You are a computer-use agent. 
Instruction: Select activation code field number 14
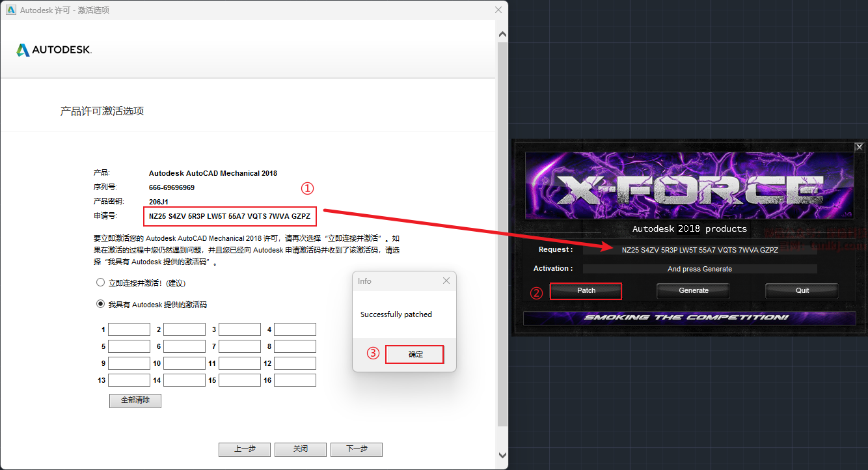click(184, 380)
